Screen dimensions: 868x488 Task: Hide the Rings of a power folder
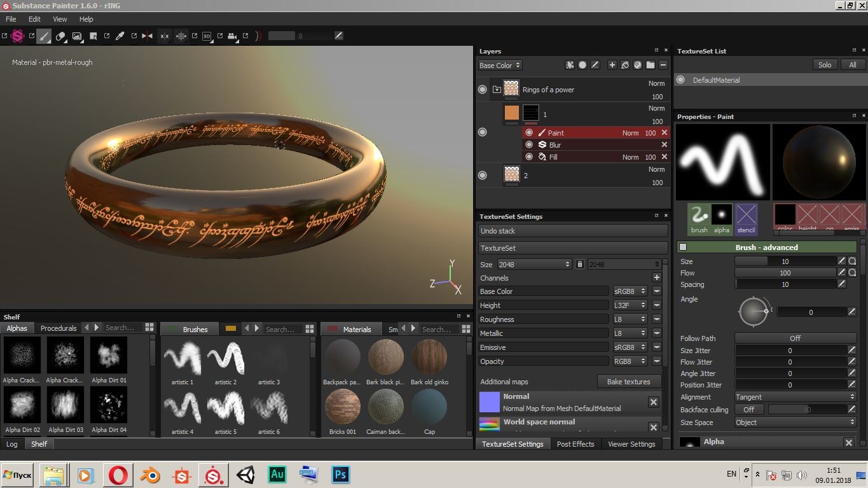(483, 90)
